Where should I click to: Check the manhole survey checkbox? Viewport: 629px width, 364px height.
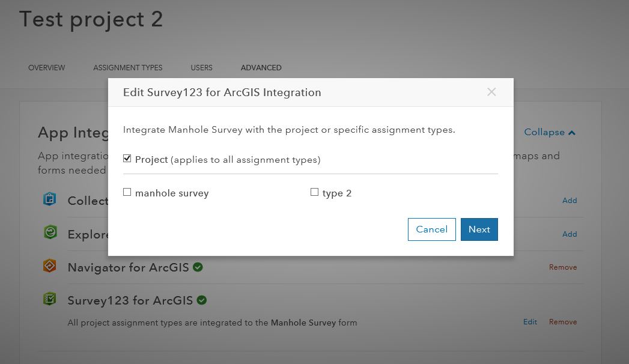click(127, 192)
